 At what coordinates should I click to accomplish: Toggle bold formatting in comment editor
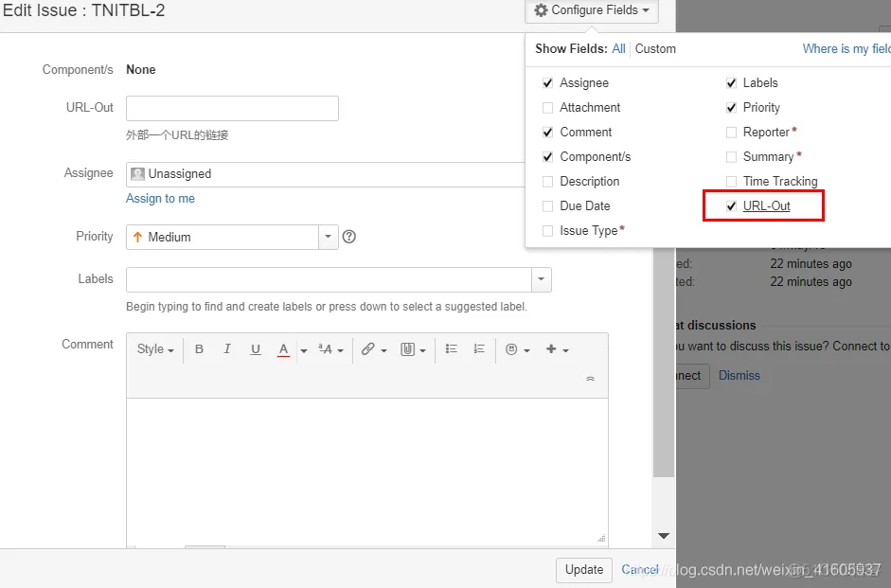199,349
